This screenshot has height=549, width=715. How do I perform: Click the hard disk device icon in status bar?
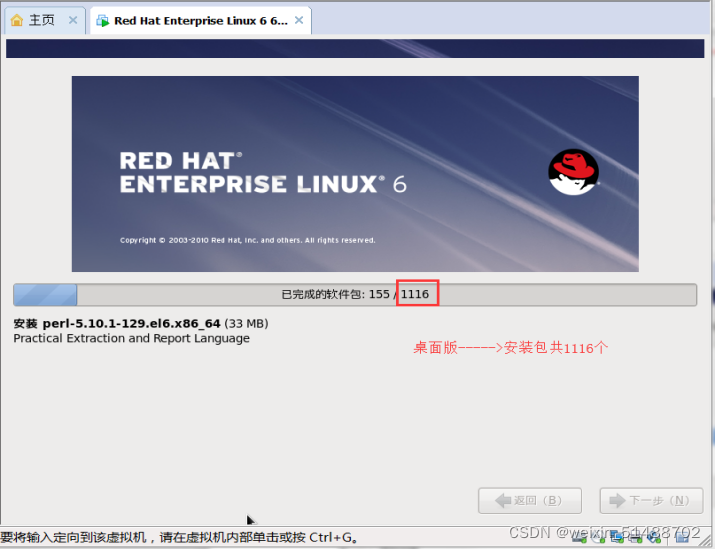click(x=579, y=538)
